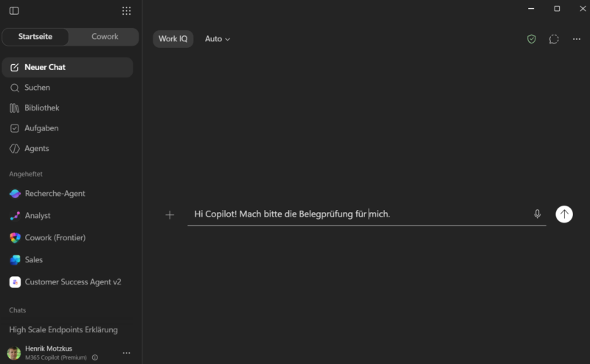
Task: Click the Customer Success Agent v2 icon
Action: tap(15, 282)
